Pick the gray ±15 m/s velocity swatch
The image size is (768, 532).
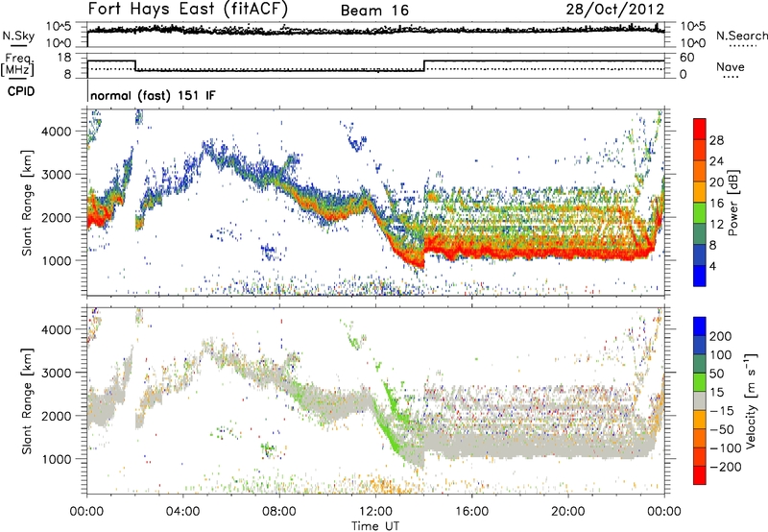click(700, 401)
